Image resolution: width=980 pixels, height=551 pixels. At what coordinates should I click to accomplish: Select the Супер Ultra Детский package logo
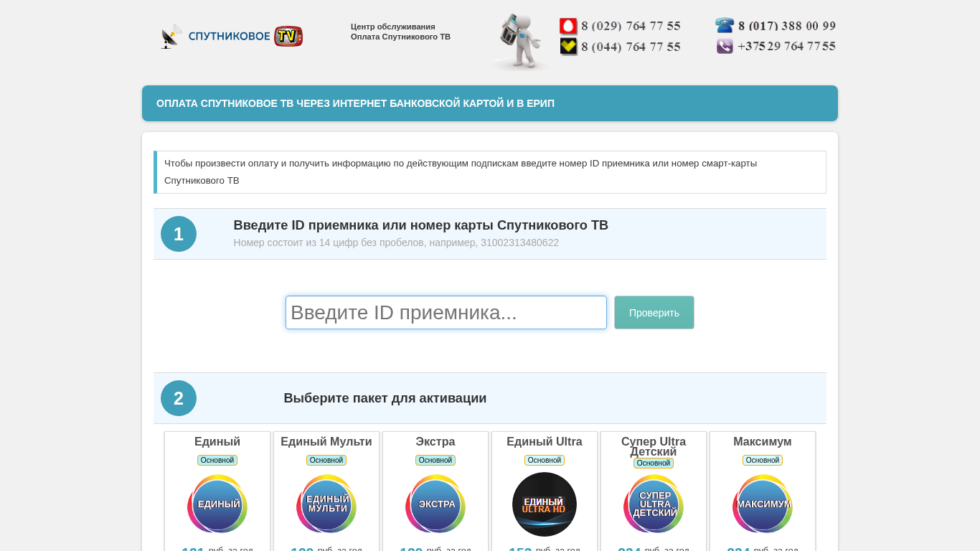[x=654, y=504]
